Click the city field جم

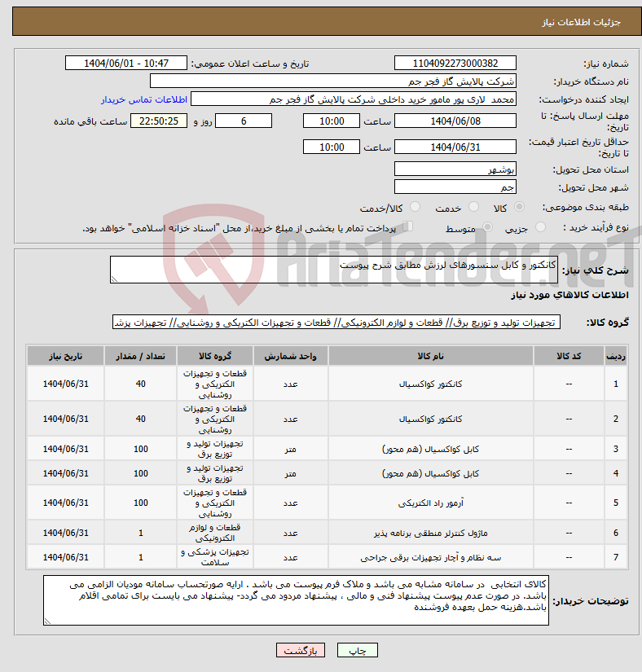[x=455, y=187]
